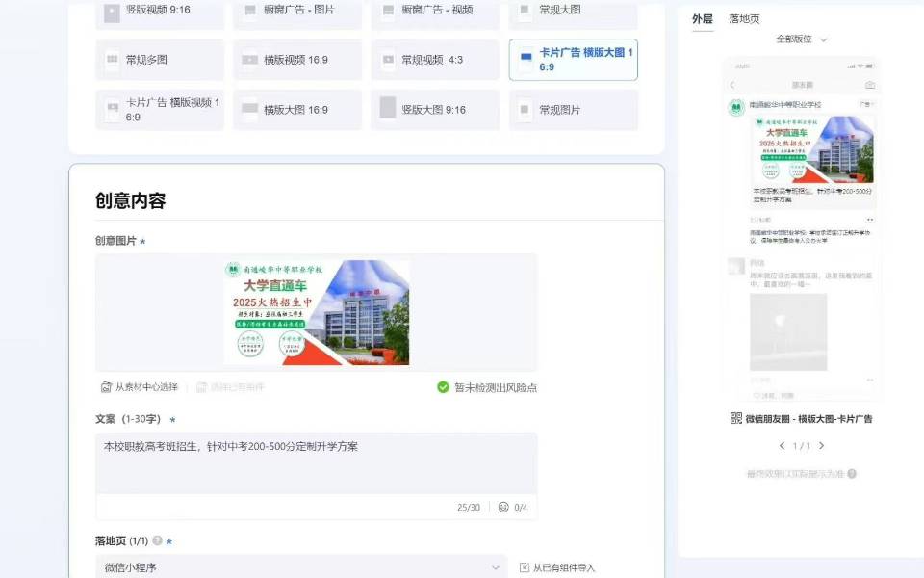Click the help icon beside 落地页 (1/1)

pyautogui.click(x=157, y=540)
